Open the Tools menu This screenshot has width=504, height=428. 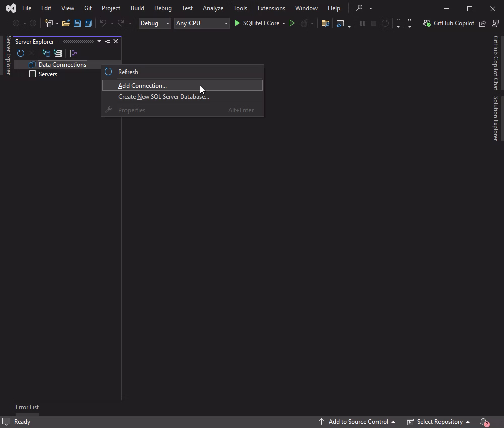click(240, 8)
